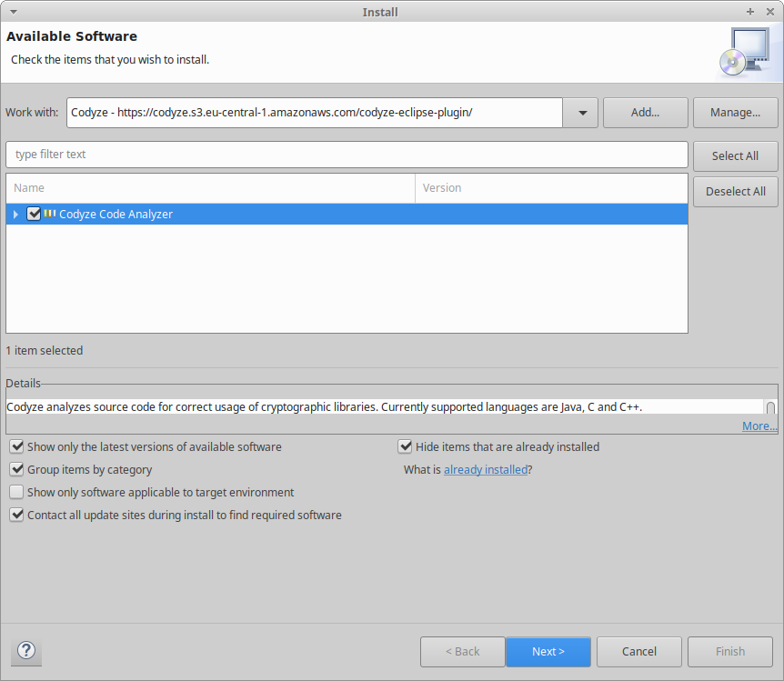Uncheck Hide items that are already installed
The width and height of the screenshot is (784, 681).
405,446
